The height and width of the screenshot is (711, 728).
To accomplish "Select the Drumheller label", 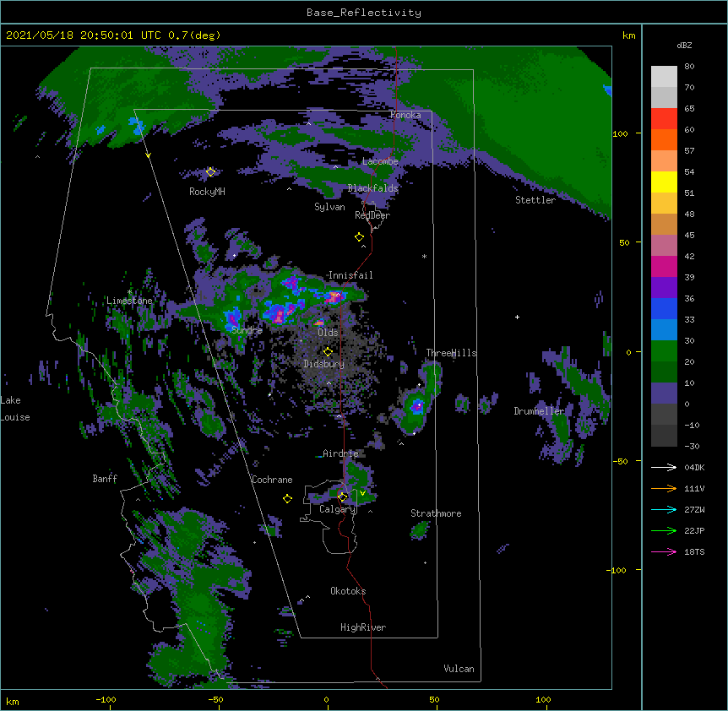I will [539, 411].
